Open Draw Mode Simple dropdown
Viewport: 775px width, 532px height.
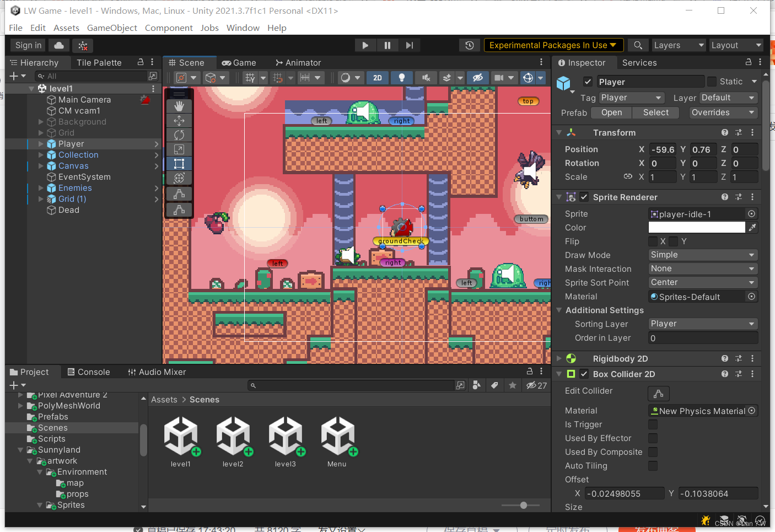coord(703,255)
